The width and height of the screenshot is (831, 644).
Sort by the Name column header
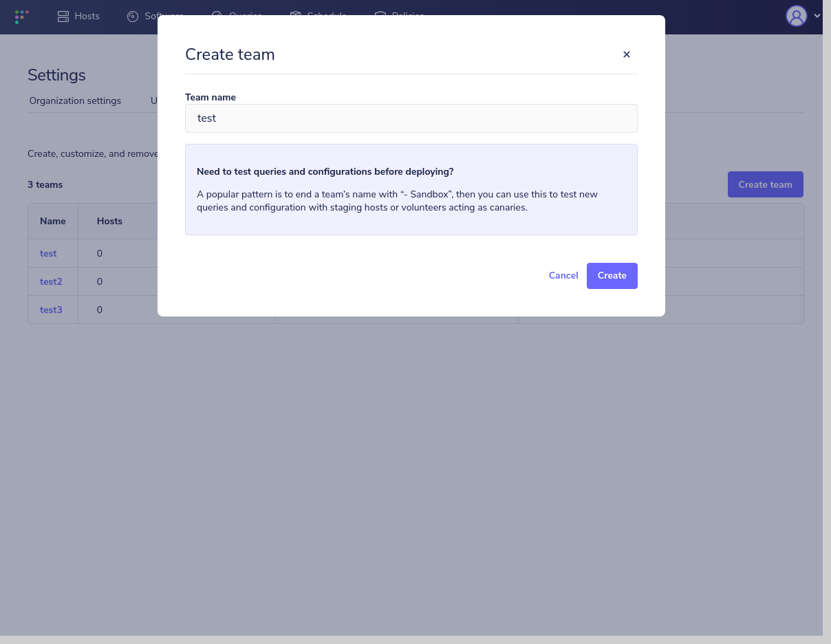(x=53, y=222)
